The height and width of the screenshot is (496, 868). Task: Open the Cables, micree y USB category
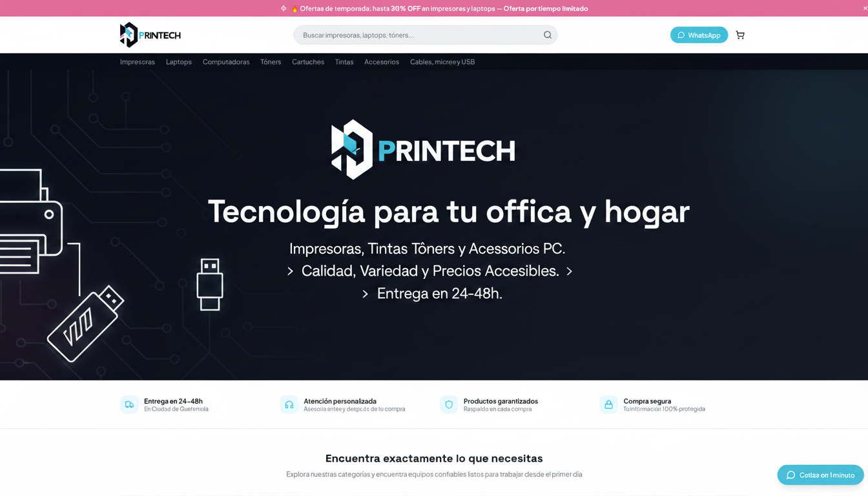pyautogui.click(x=442, y=62)
